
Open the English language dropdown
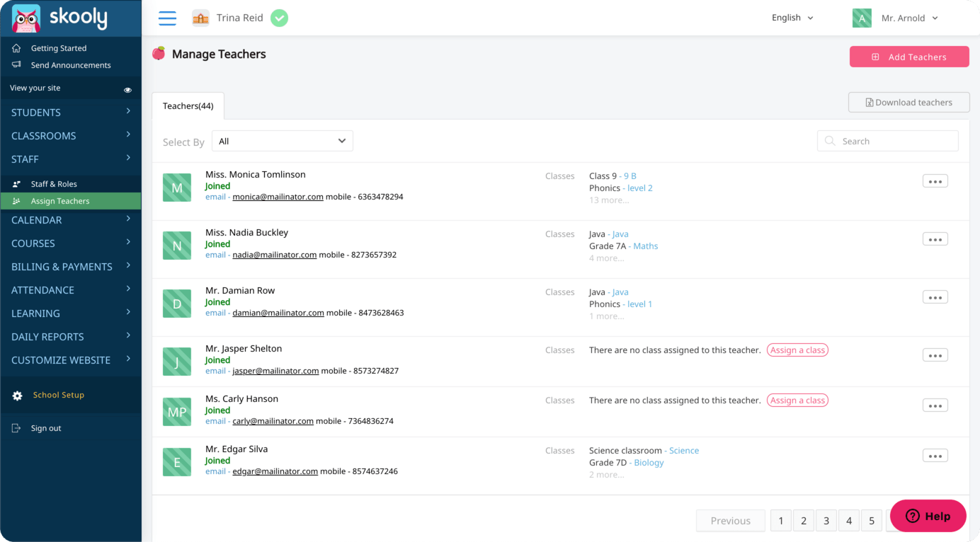(792, 18)
